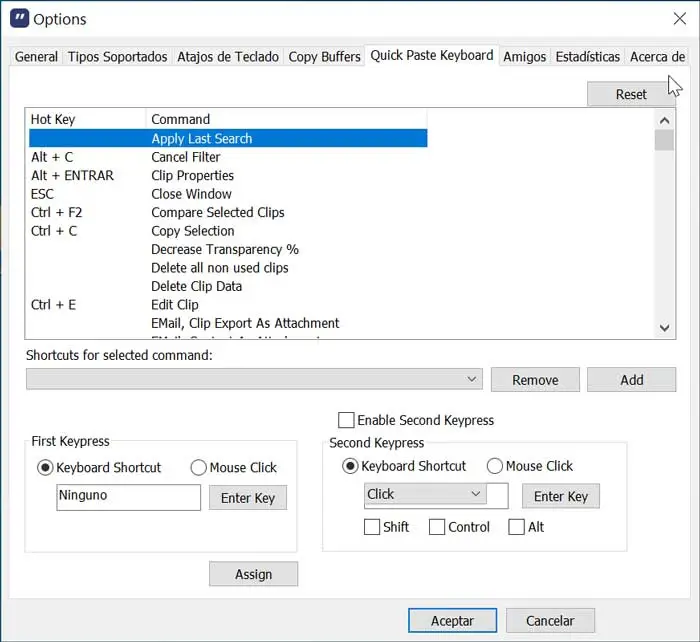This screenshot has height=642, width=700.
Task: Select Second Keypress Keyboard Shortcut radio
Action: [350, 466]
